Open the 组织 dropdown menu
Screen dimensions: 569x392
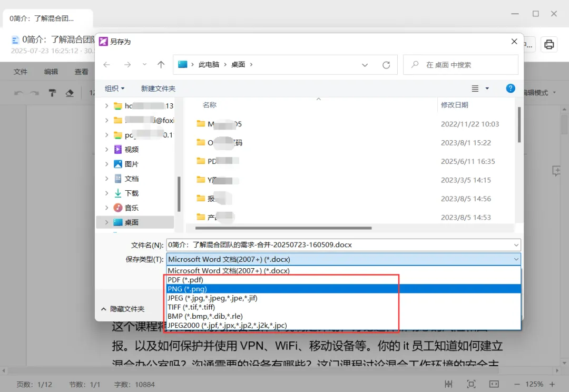pyautogui.click(x=115, y=88)
